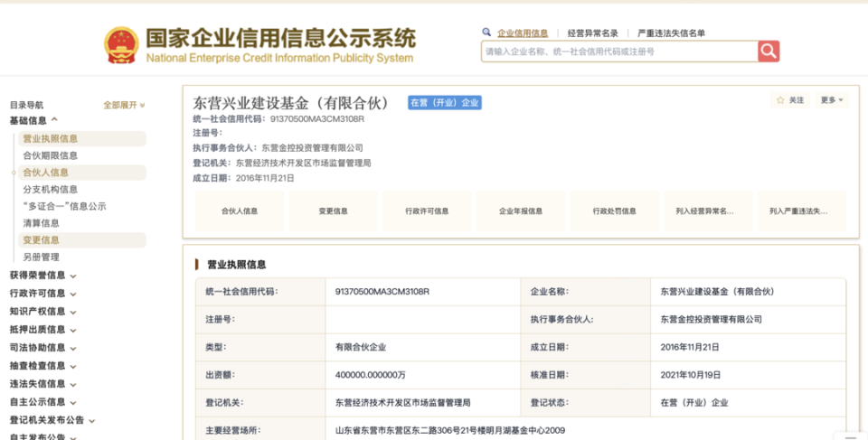Viewport: 868px width, 440px height.
Task: Focus the enterprise name search input field
Action: [x=619, y=51]
